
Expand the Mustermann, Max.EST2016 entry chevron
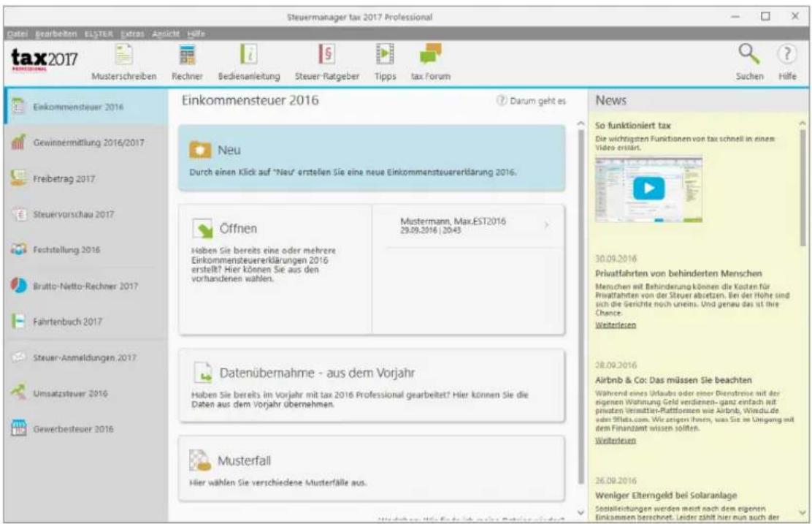pyautogui.click(x=546, y=225)
